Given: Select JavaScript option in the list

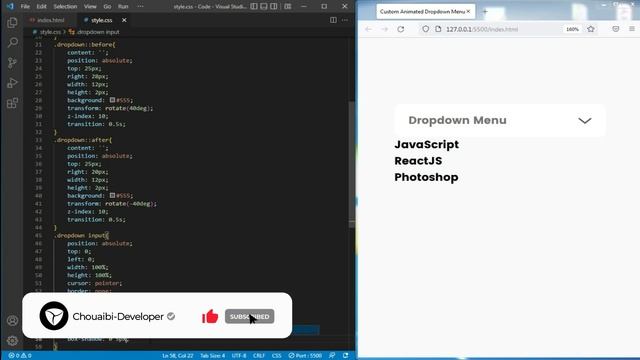Looking at the screenshot, I should coord(427,144).
